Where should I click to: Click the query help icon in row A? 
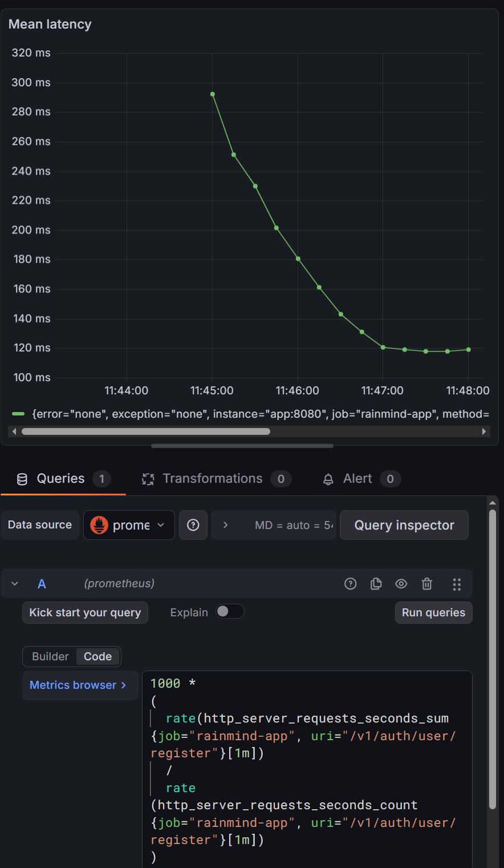(350, 583)
